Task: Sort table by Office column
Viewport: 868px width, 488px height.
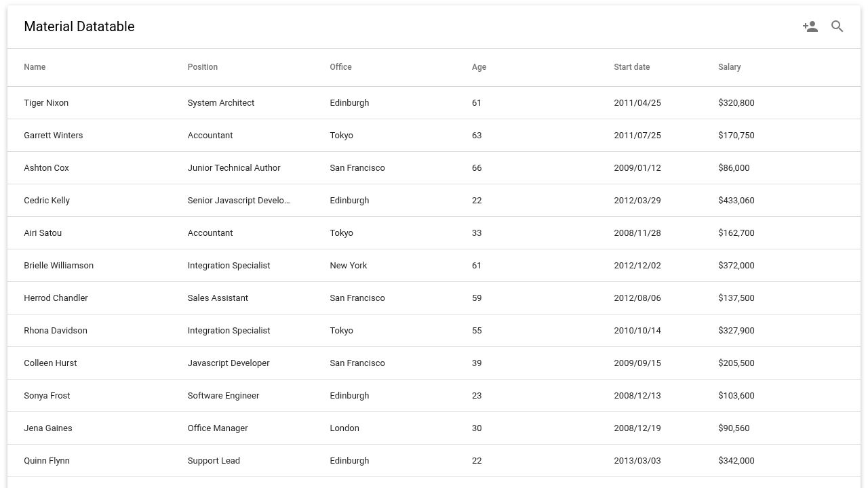Action: pyautogui.click(x=341, y=67)
